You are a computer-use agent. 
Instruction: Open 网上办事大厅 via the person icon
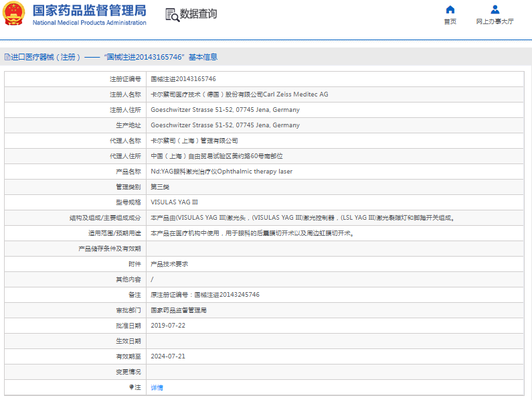point(495,9)
